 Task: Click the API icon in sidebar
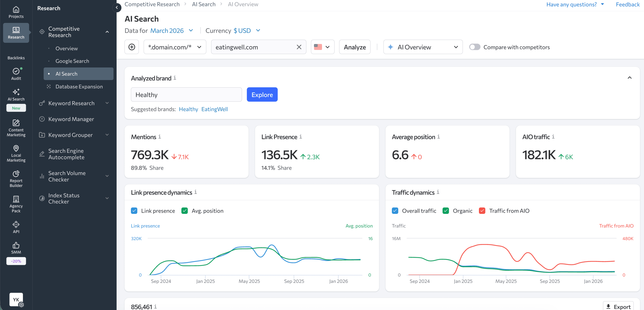click(16, 224)
